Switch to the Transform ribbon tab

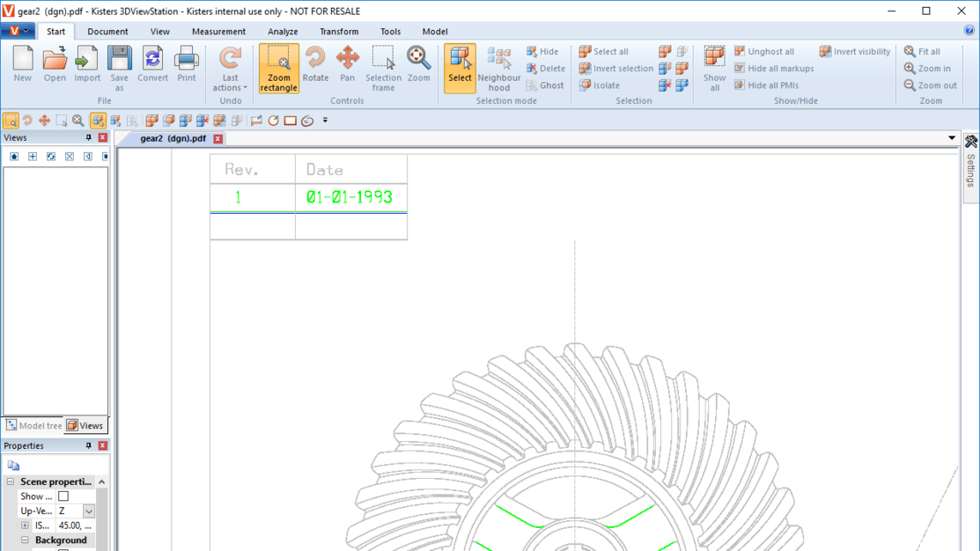tap(339, 31)
